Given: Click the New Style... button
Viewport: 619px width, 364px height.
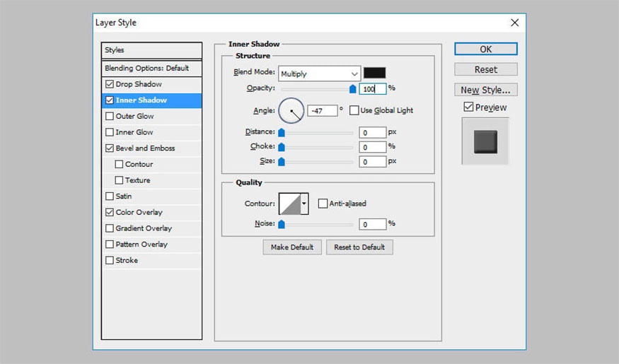Looking at the screenshot, I should 485,90.
